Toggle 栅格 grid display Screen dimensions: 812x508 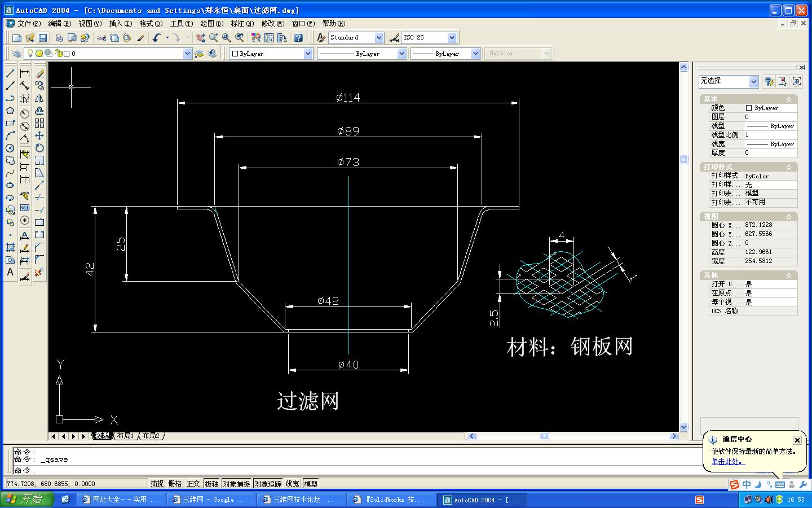click(175, 484)
